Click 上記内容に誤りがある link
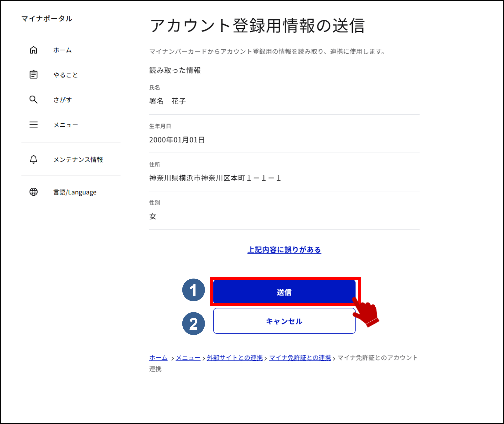Viewport: 504px width, 424px height. pos(284,250)
